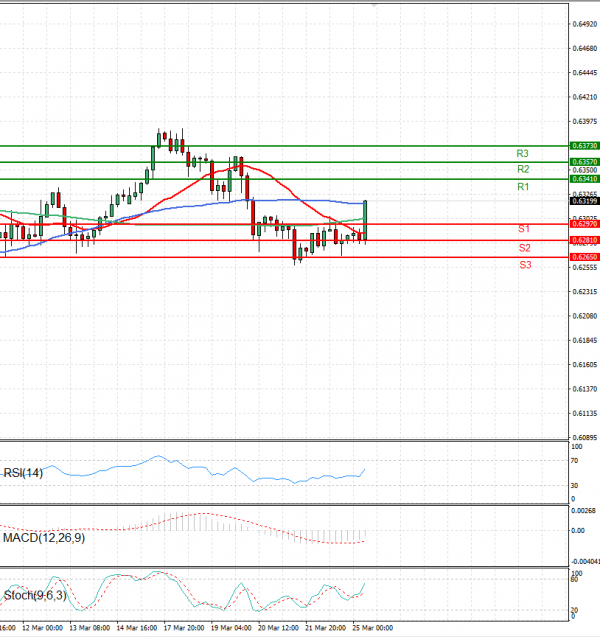Click the 0.64210 price axis value
This screenshot has width=600, height=637.
pyautogui.click(x=585, y=97)
